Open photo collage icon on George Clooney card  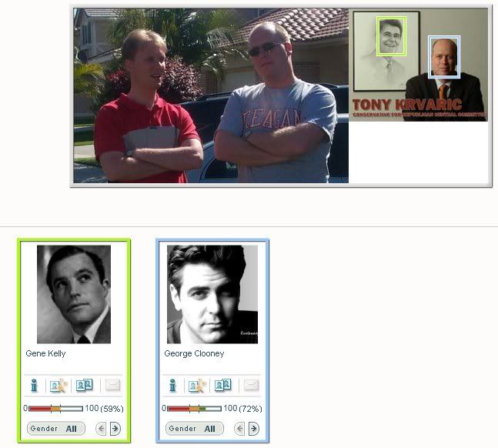(223, 385)
